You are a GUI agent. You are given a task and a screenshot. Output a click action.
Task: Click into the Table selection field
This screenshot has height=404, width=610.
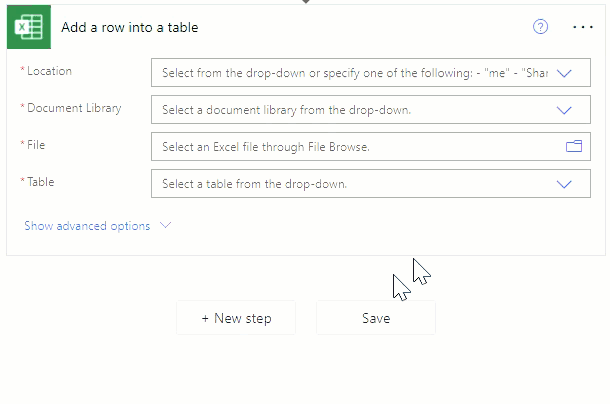371,183
